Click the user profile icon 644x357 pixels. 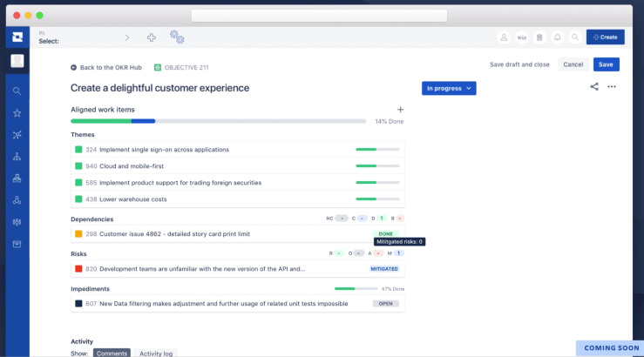pyautogui.click(x=504, y=37)
